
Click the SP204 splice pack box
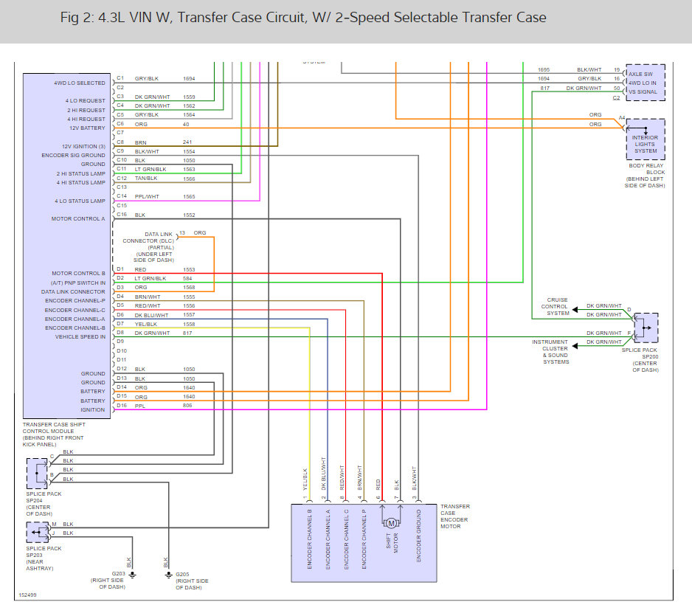pyautogui.click(x=37, y=474)
